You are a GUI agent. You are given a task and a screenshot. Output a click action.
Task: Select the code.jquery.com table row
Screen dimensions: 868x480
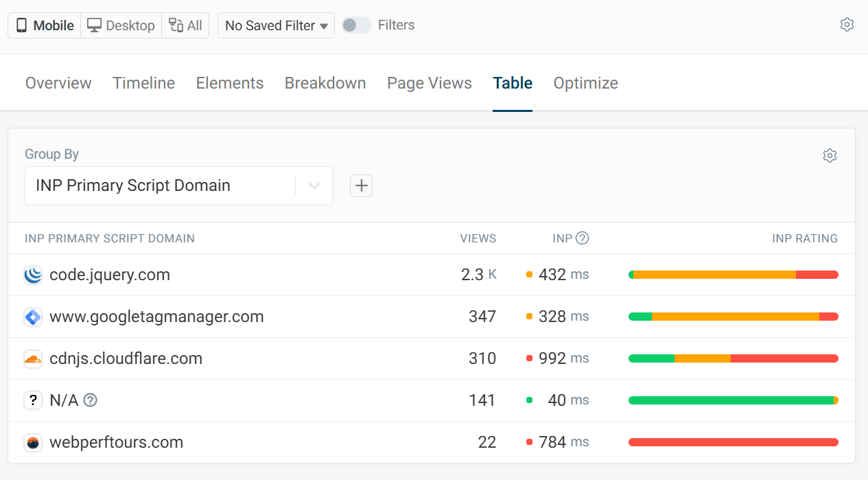pos(274,275)
